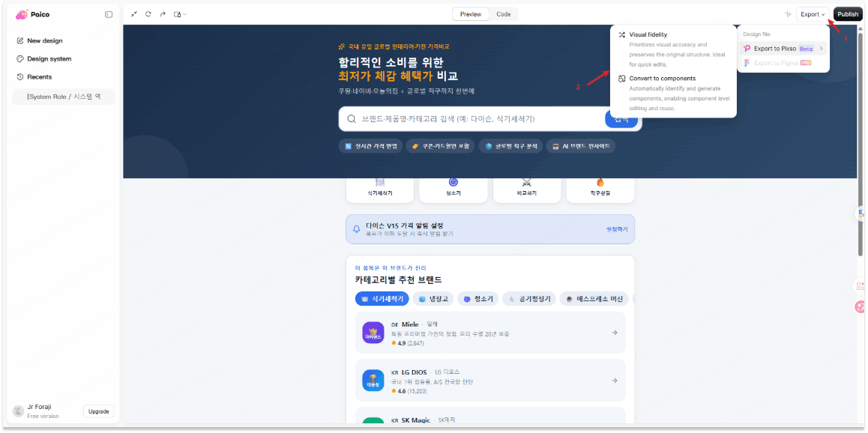The width and height of the screenshot is (868, 433).
Task: Click the blue search button in hero
Action: tap(621, 119)
